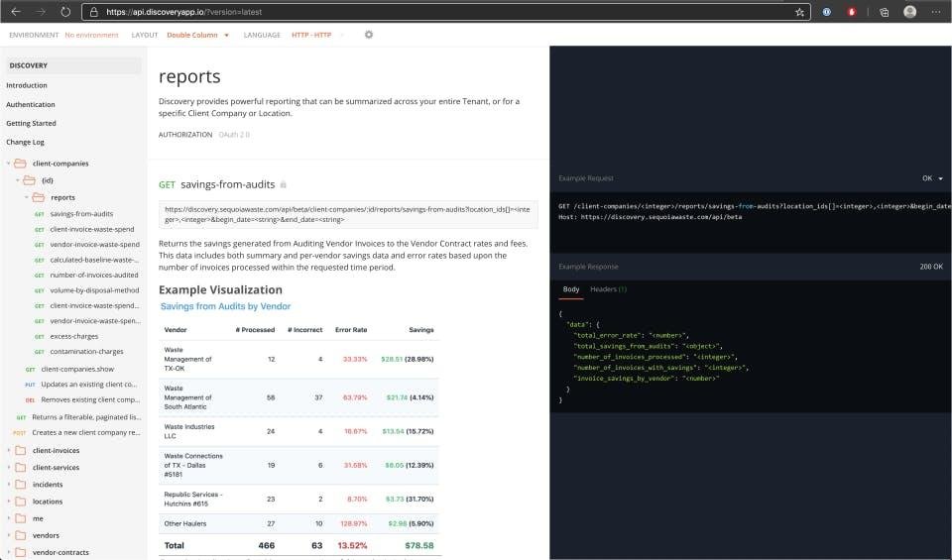
Task: Open the Double Column layout dropdown
Action: coord(198,36)
